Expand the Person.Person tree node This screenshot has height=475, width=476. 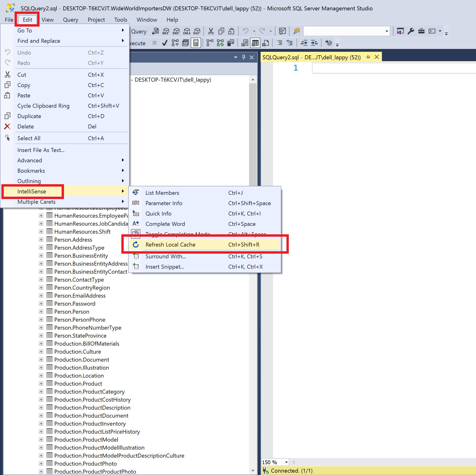click(41, 311)
